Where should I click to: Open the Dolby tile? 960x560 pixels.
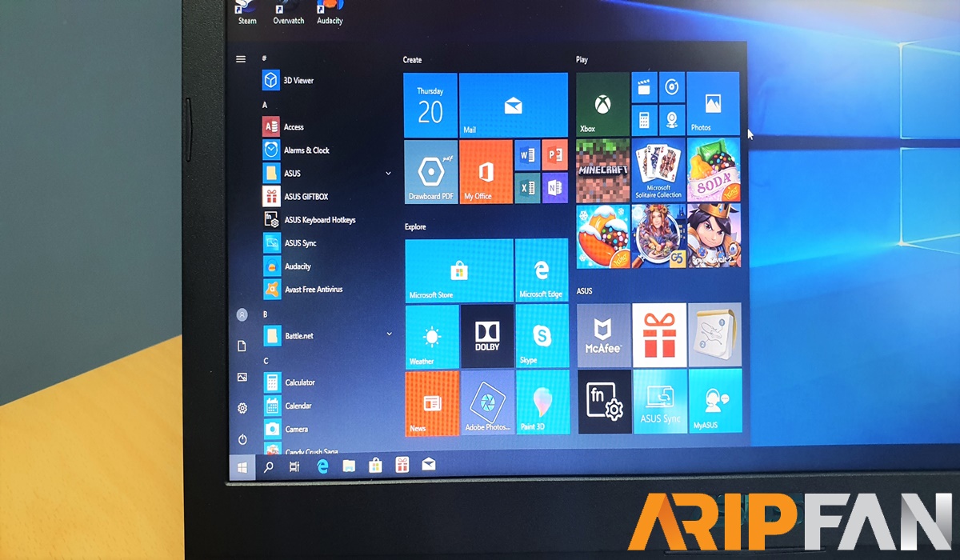pos(486,336)
